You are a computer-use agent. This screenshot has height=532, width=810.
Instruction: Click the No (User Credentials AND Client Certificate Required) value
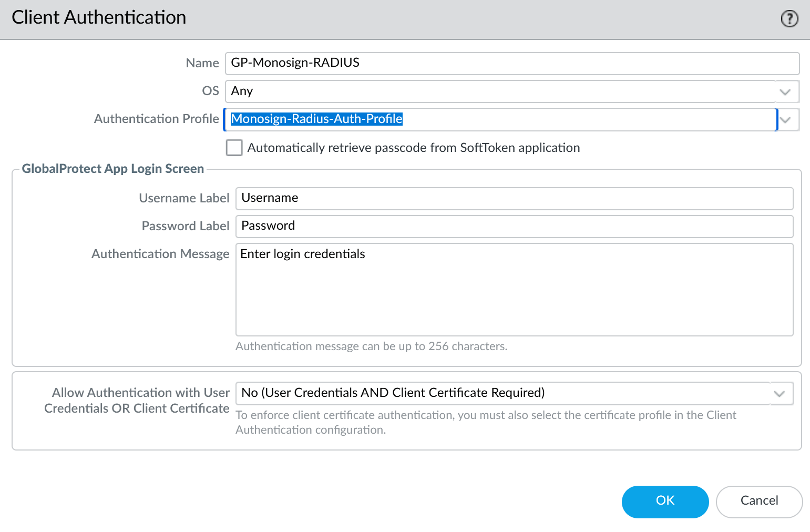[393, 393]
